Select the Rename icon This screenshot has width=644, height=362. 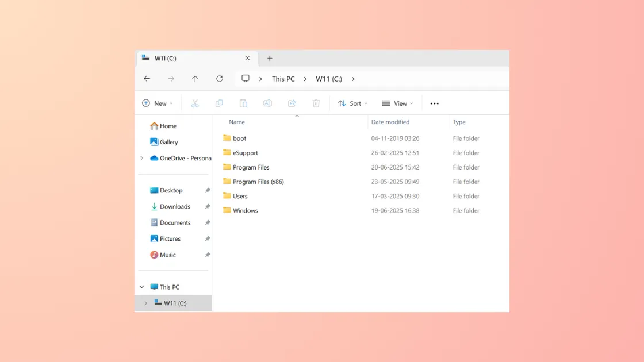(267, 103)
